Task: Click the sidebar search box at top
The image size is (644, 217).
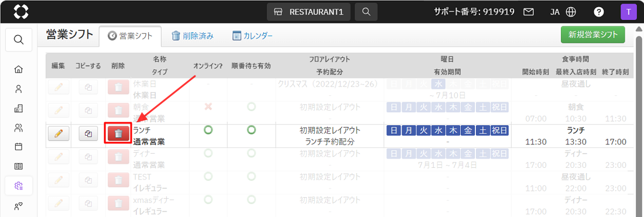Action: click(x=19, y=40)
